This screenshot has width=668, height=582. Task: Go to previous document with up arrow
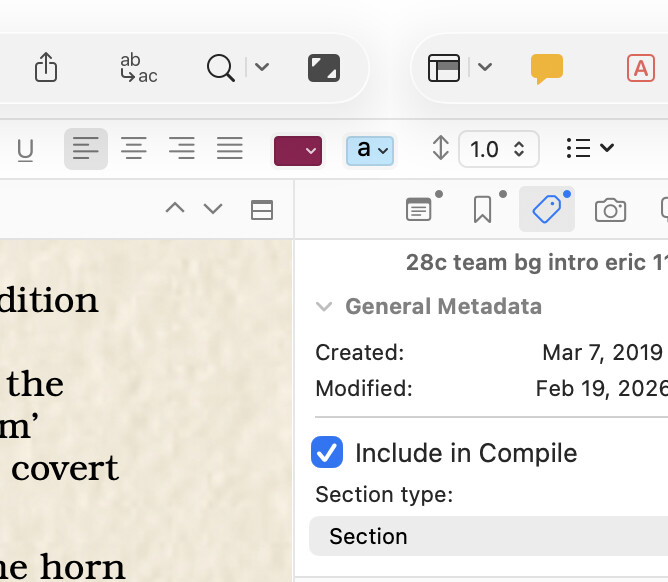(x=175, y=208)
